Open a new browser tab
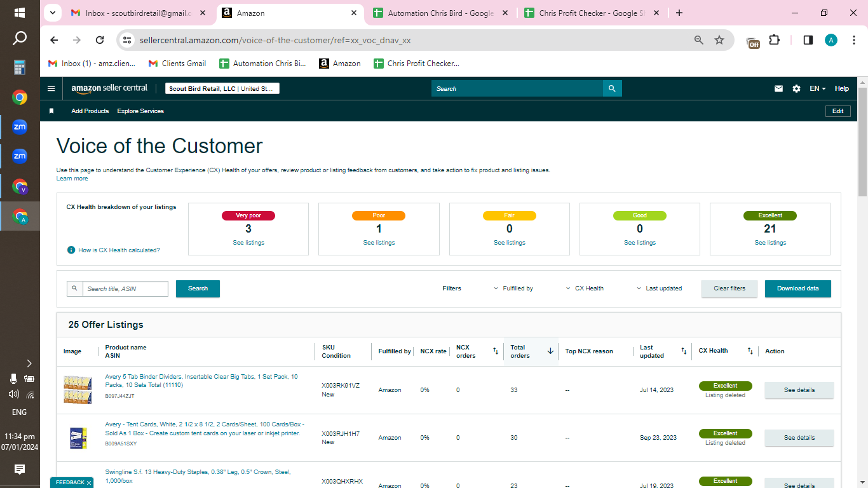The height and width of the screenshot is (488, 868). pyautogui.click(x=679, y=13)
